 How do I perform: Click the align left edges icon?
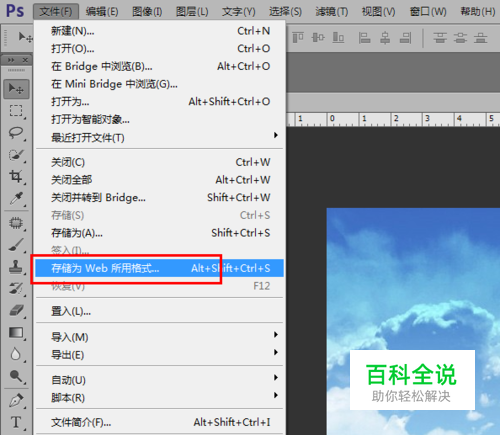pos(364,38)
